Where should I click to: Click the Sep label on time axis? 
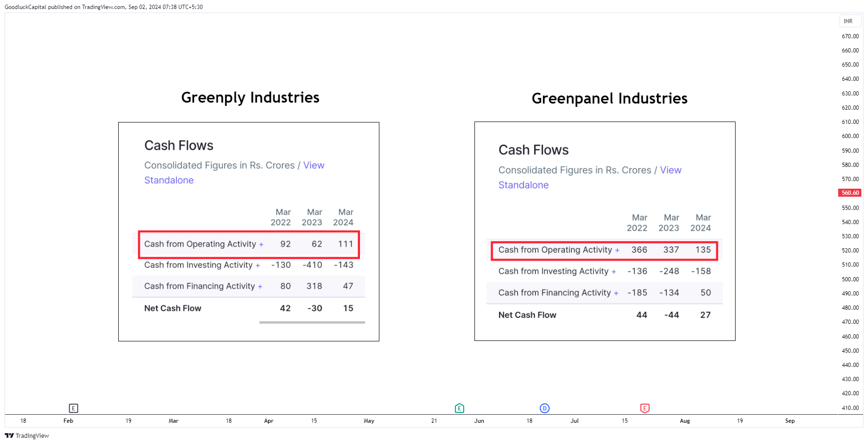pyautogui.click(x=790, y=421)
